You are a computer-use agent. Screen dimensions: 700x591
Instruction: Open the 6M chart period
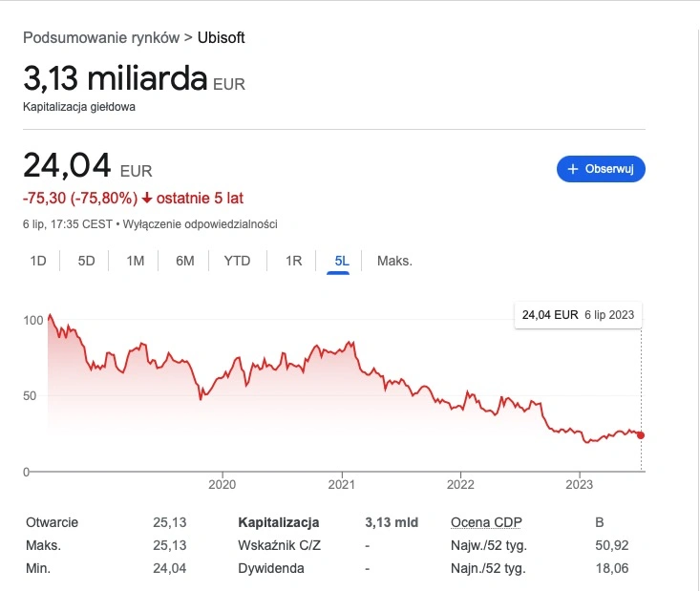tap(185, 261)
